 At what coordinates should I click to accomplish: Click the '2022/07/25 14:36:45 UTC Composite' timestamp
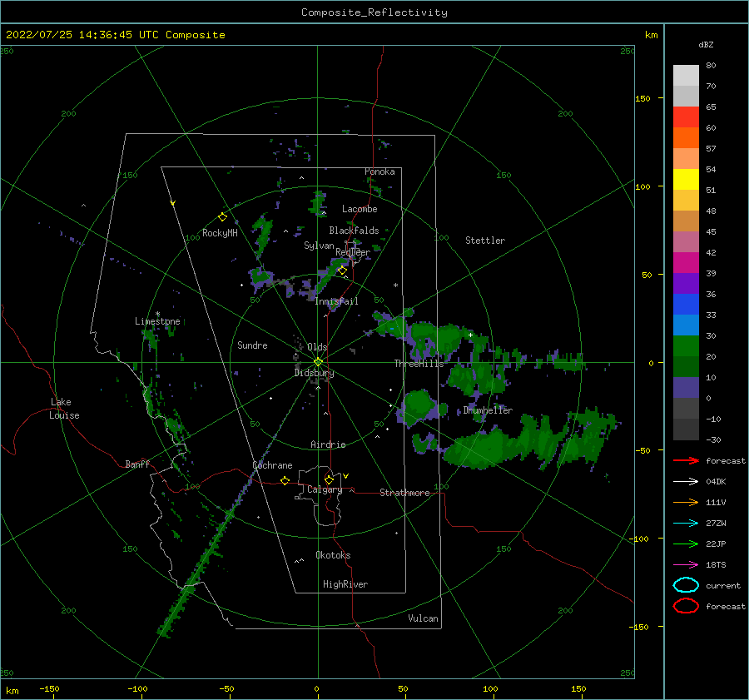pos(115,35)
